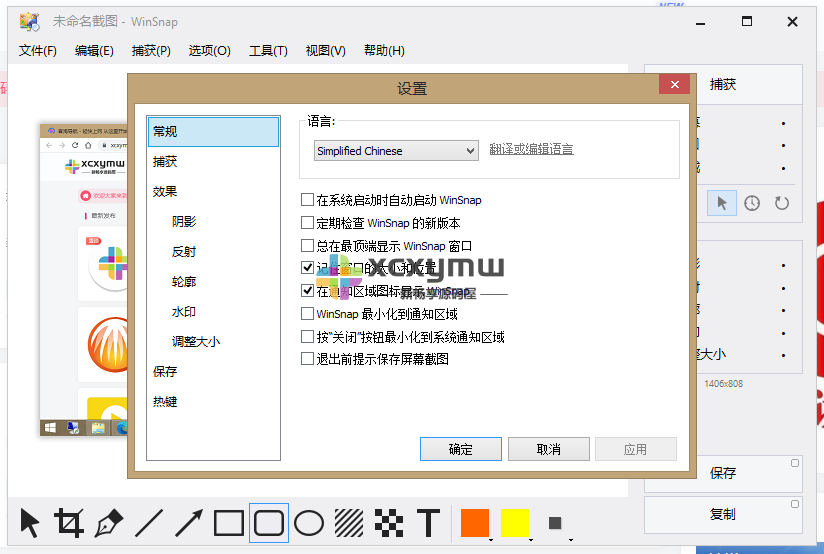Click the captured screenshot preview thumbnail
The image size is (824, 554).
coord(84,280)
